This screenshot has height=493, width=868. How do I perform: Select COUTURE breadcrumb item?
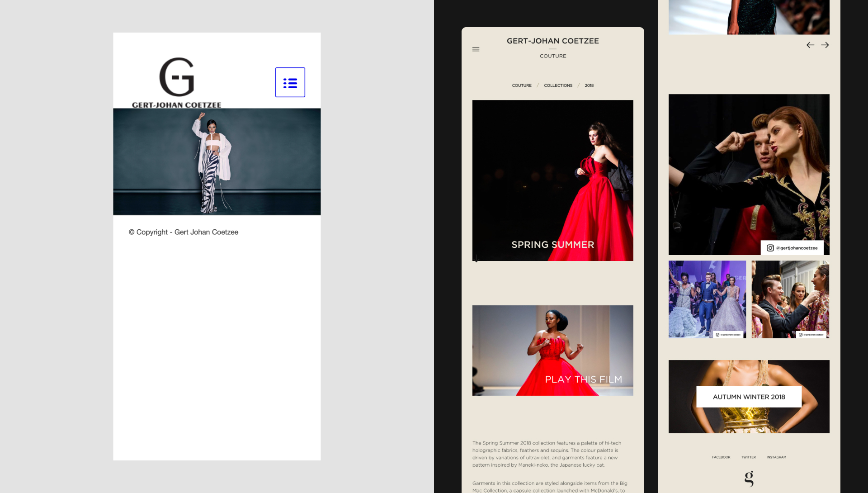coord(522,85)
